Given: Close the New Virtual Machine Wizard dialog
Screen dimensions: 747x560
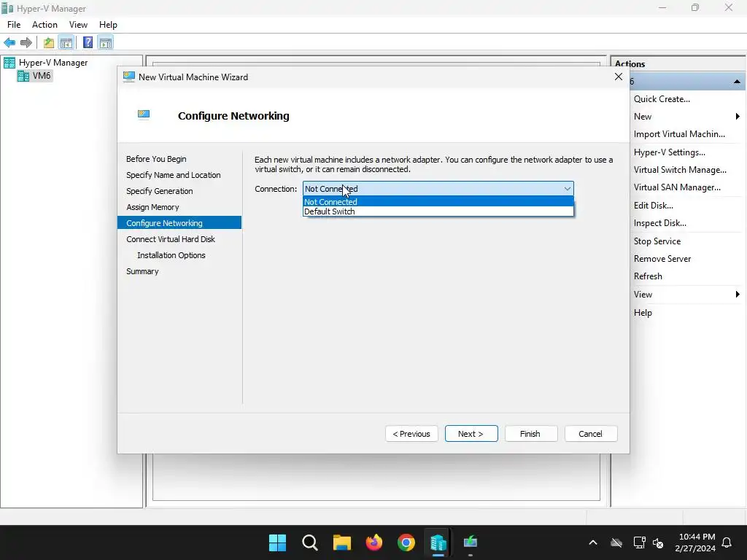Looking at the screenshot, I should click(x=619, y=77).
